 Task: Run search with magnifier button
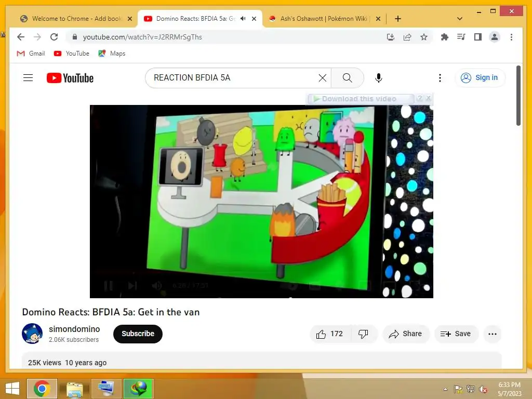[348, 78]
